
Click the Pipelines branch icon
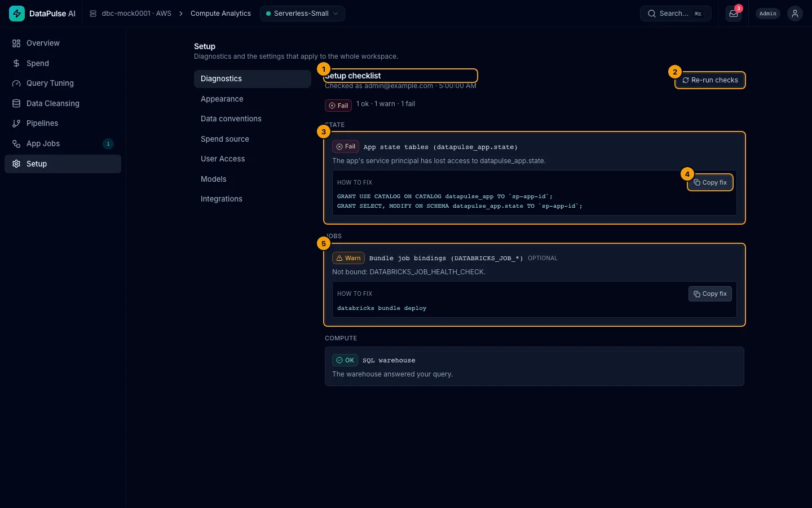click(x=16, y=124)
